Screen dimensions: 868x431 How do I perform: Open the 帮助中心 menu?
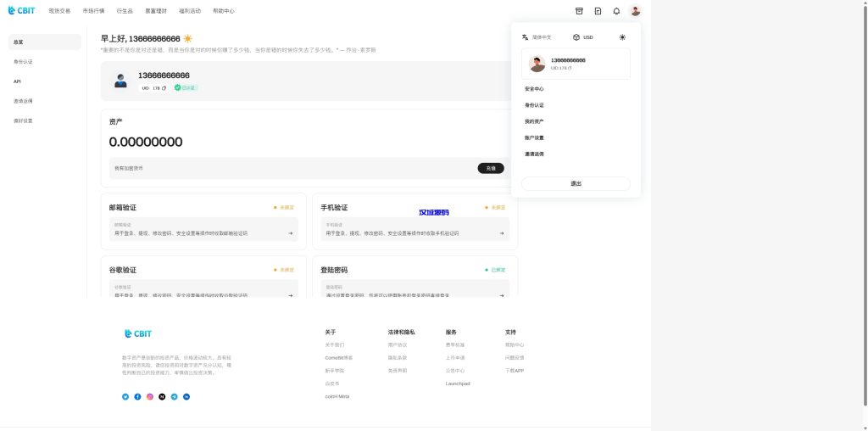pyautogui.click(x=224, y=11)
